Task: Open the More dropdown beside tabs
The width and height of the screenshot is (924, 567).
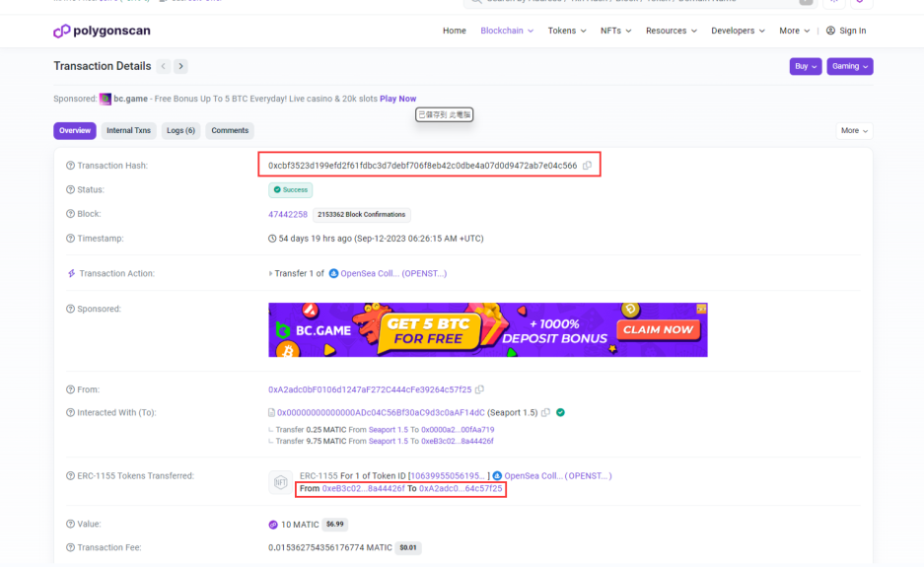Action: pyautogui.click(x=854, y=131)
